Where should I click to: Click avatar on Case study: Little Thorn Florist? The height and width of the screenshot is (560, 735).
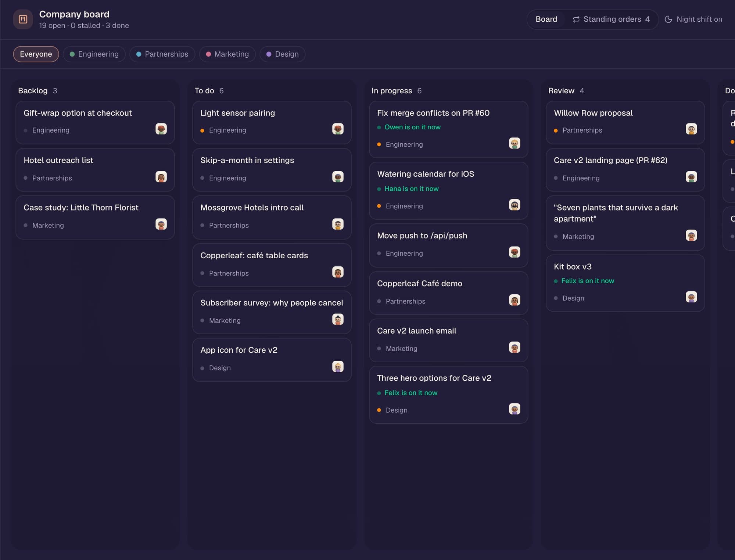point(161,224)
